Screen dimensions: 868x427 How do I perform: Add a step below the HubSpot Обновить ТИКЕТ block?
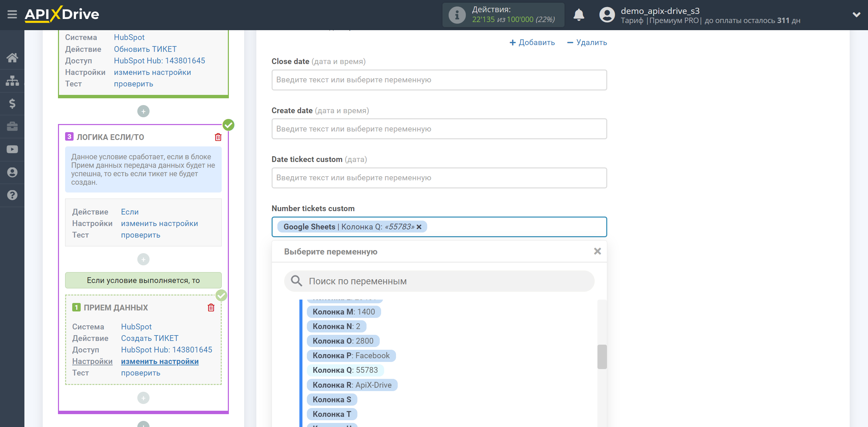coord(143,111)
